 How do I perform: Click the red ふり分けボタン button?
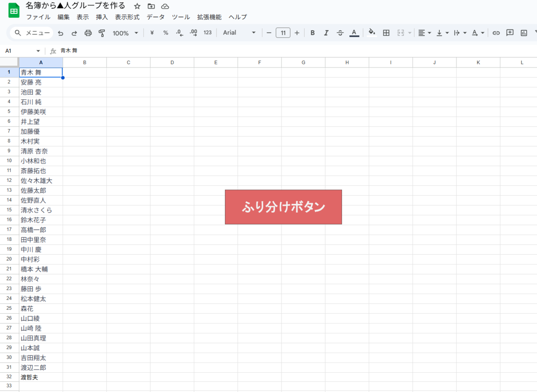[283, 207]
